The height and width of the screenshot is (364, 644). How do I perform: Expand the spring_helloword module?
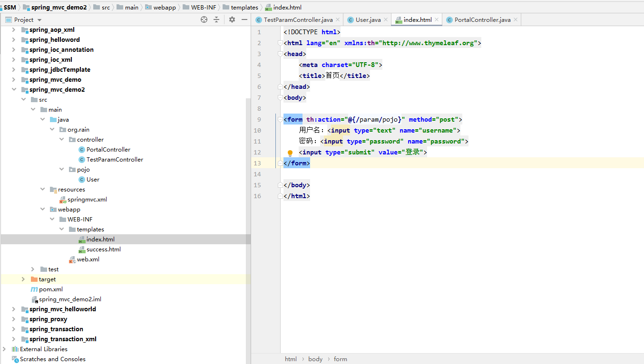pyautogui.click(x=13, y=40)
